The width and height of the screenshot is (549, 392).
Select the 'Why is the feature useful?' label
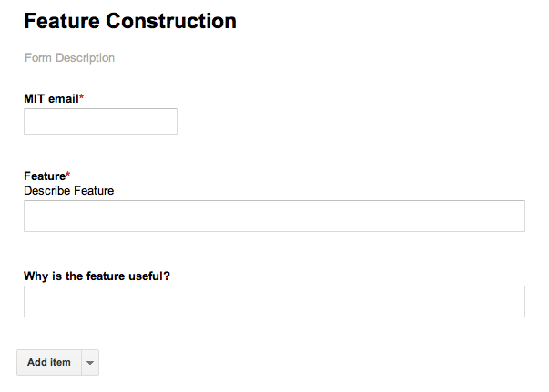97,276
